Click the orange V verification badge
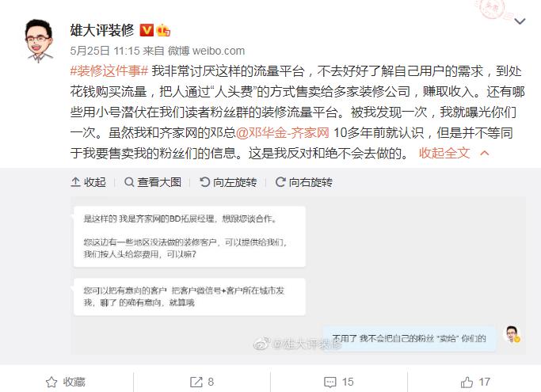Viewport: 541px width, 392px height. (x=147, y=30)
